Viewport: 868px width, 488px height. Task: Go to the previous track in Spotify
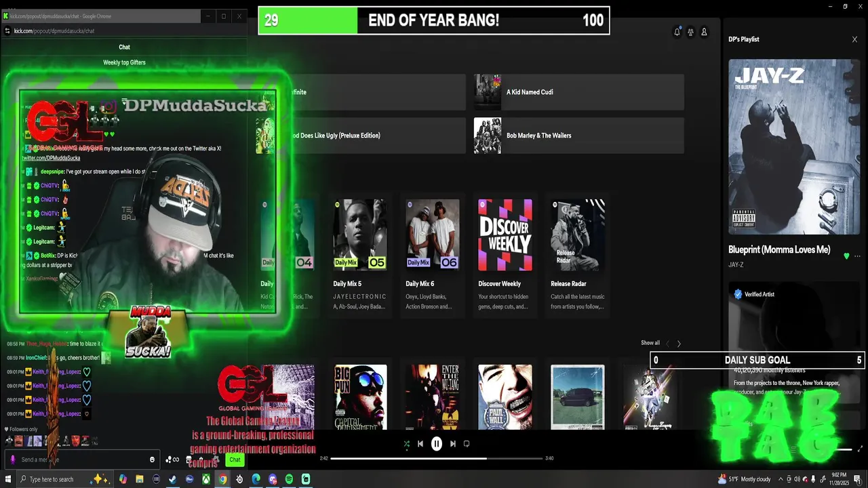tap(420, 444)
